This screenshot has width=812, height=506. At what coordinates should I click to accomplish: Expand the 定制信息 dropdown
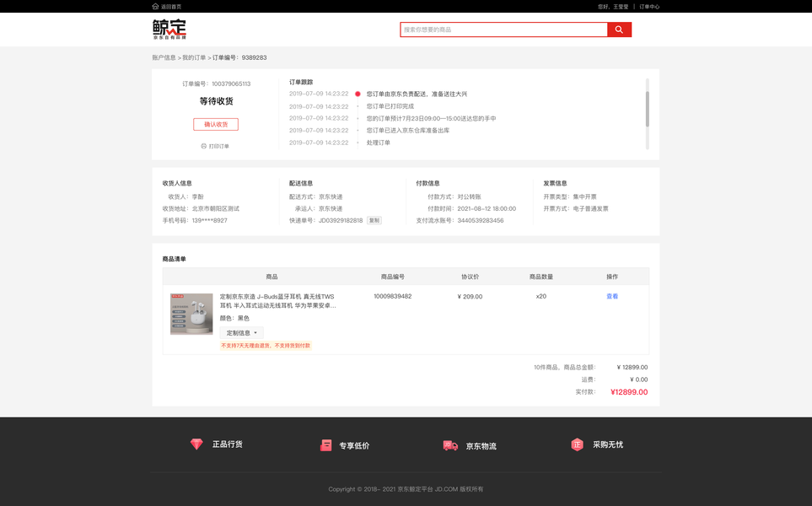[x=241, y=332]
